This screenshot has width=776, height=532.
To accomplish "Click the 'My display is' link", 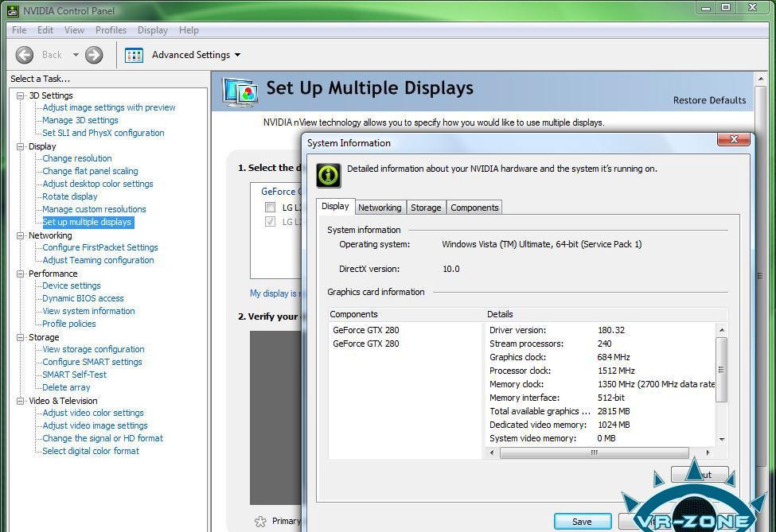I will coord(274,293).
